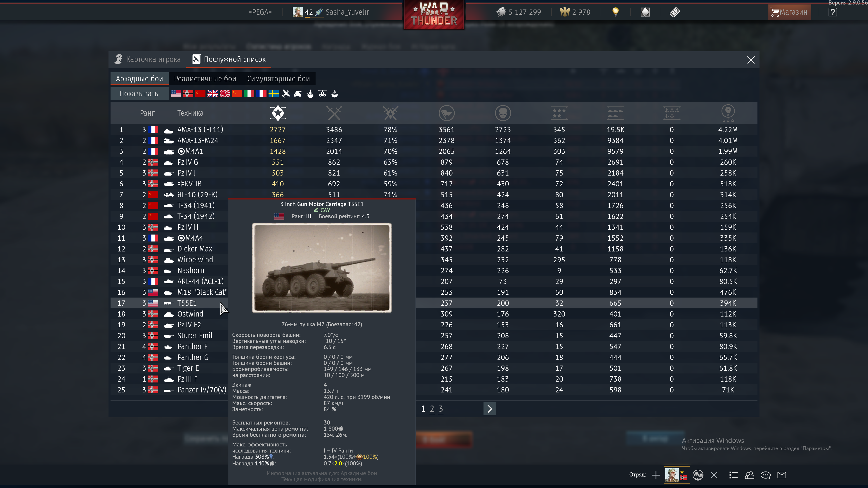Open the ticket coupon icon in top bar

point(675,12)
